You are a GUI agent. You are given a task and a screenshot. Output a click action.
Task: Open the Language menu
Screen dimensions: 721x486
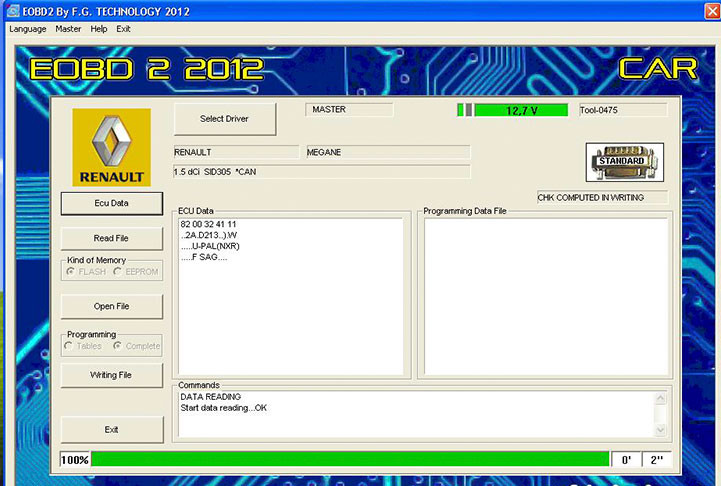[x=28, y=29]
